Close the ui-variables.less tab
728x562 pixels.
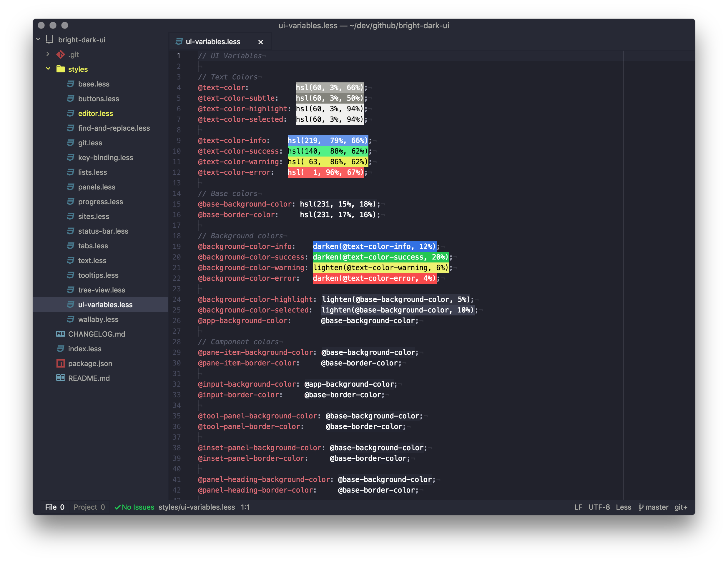[x=261, y=42]
